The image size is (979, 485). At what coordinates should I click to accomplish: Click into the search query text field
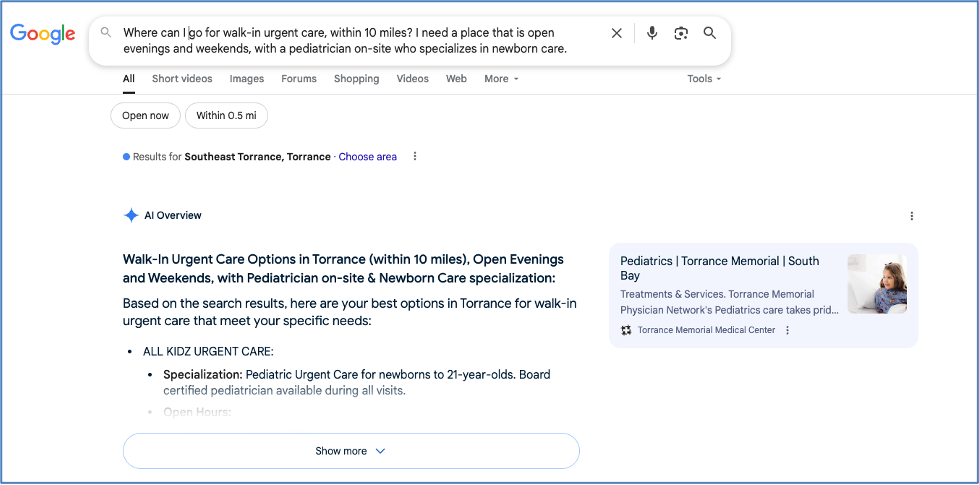pyautogui.click(x=345, y=41)
